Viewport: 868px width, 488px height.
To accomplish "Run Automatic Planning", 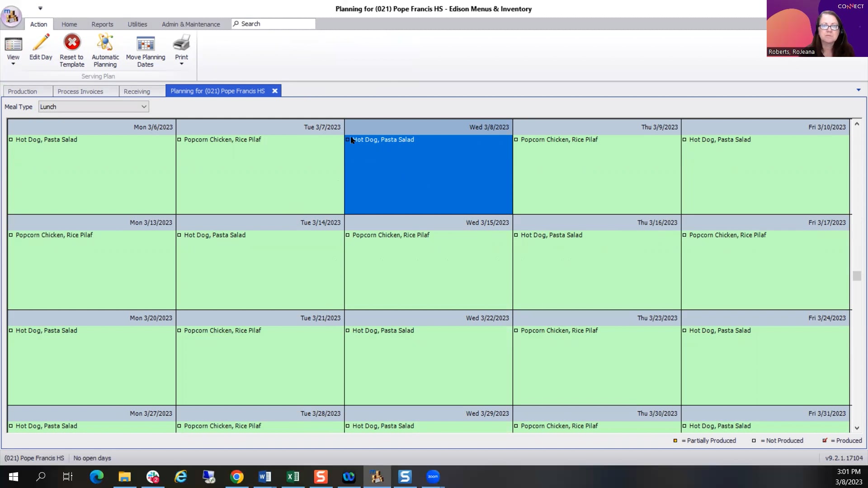I will [x=105, y=50].
